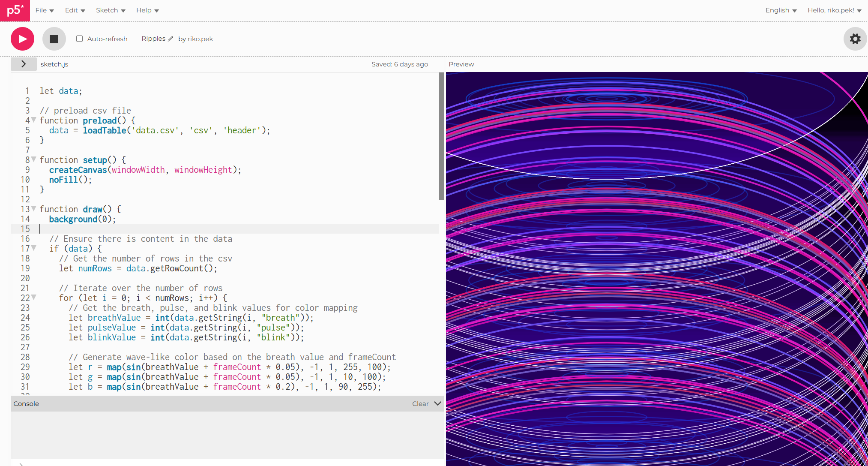Click the Saved: 6 days ago status
The height and width of the screenshot is (466, 868).
pos(400,64)
